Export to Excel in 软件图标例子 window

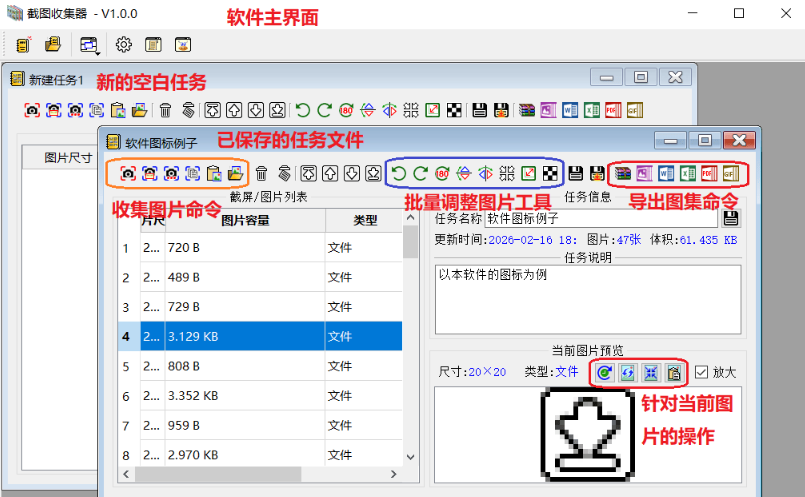click(687, 174)
